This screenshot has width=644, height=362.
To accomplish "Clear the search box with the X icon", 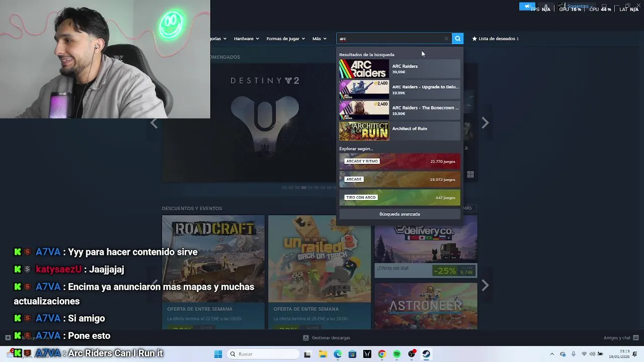I will click(x=446, y=38).
